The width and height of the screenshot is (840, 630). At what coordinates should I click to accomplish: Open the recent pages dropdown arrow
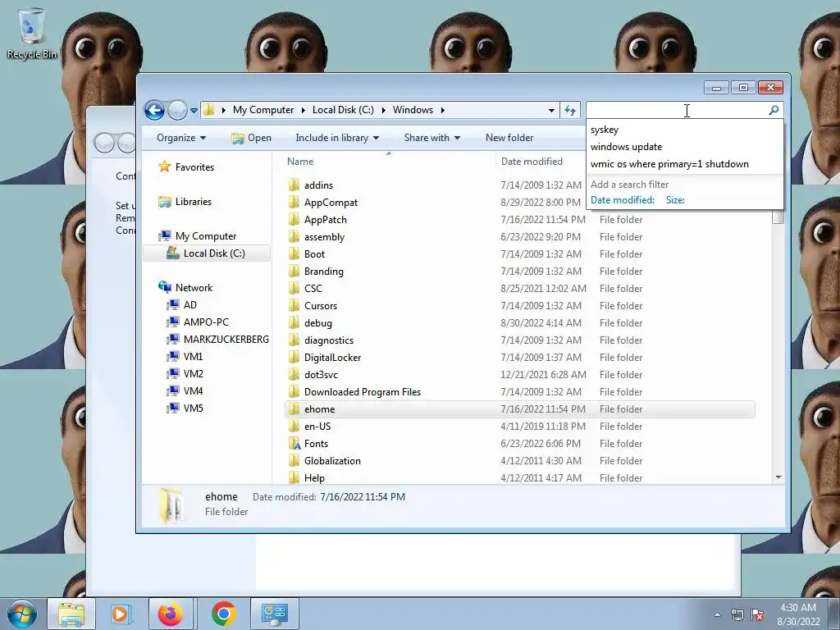click(194, 111)
